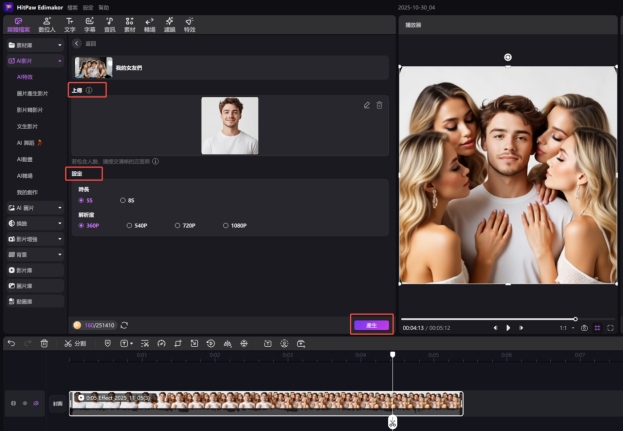Refresh the credits balance
This screenshot has height=432, width=623.
click(x=125, y=325)
